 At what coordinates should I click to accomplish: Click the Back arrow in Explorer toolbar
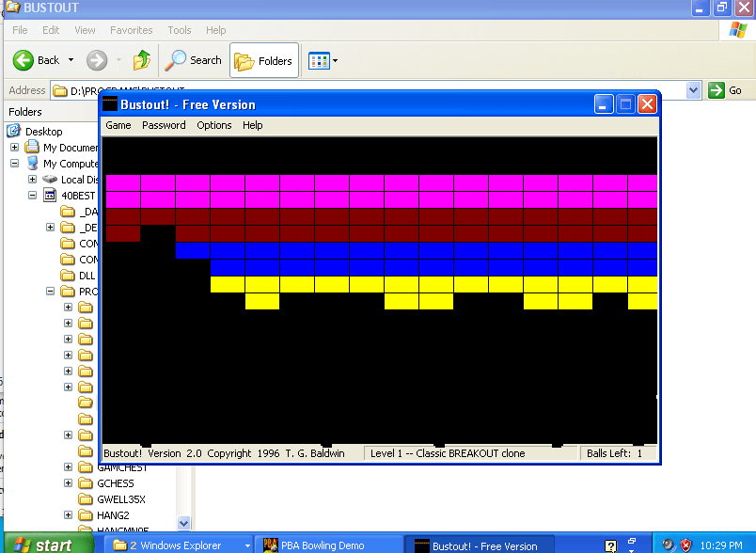point(24,60)
